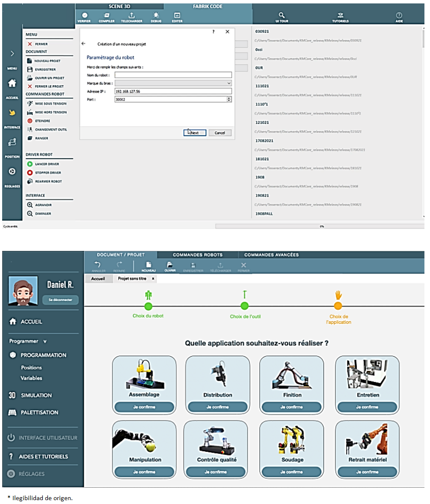This screenshot has height=504, width=430.
Task: Open the Debug tool
Action: click(x=155, y=16)
